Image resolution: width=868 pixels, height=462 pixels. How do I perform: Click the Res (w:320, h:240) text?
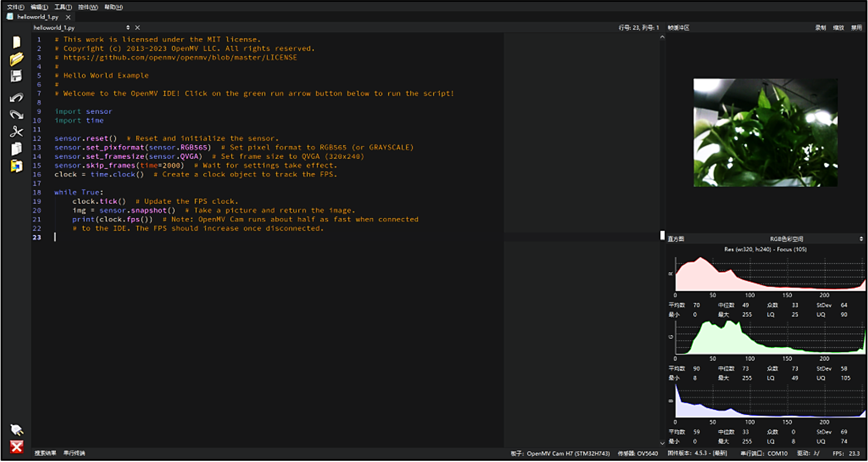point(765,249)
